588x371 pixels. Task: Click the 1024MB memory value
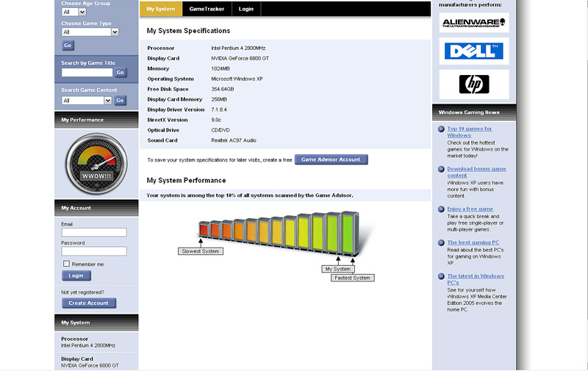(x=220, y=68)
